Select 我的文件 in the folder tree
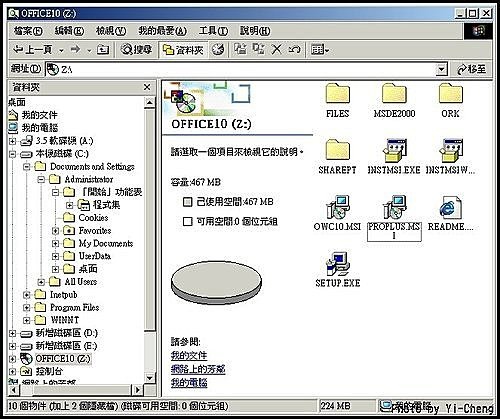 [39, 115]
